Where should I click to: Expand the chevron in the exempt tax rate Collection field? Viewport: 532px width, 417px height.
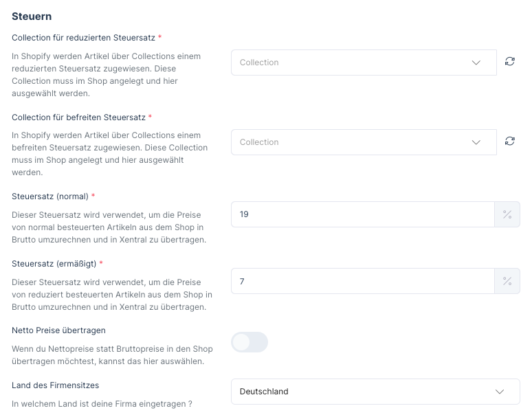coord(476,142)
